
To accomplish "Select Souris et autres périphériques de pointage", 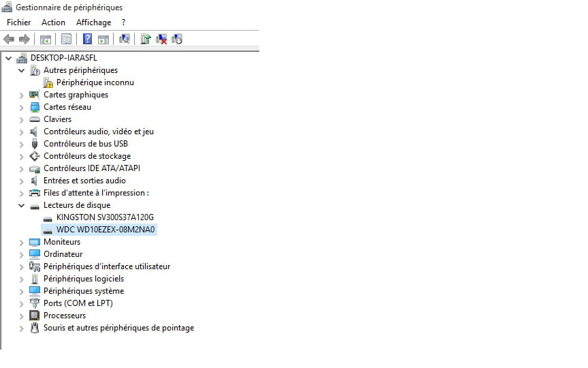I will click(119, 328).
